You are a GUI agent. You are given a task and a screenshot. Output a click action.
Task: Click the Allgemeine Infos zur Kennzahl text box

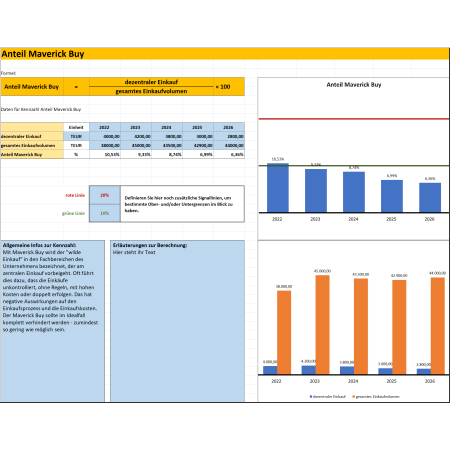(53, 321)
